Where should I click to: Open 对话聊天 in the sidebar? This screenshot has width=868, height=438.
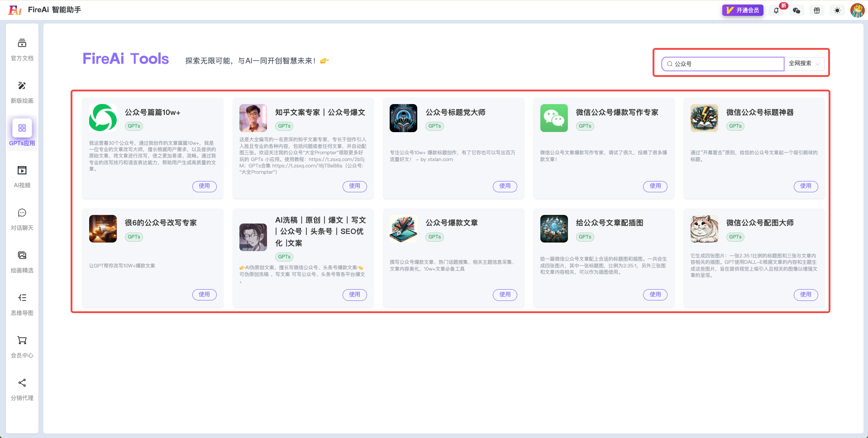pos(22,219)
